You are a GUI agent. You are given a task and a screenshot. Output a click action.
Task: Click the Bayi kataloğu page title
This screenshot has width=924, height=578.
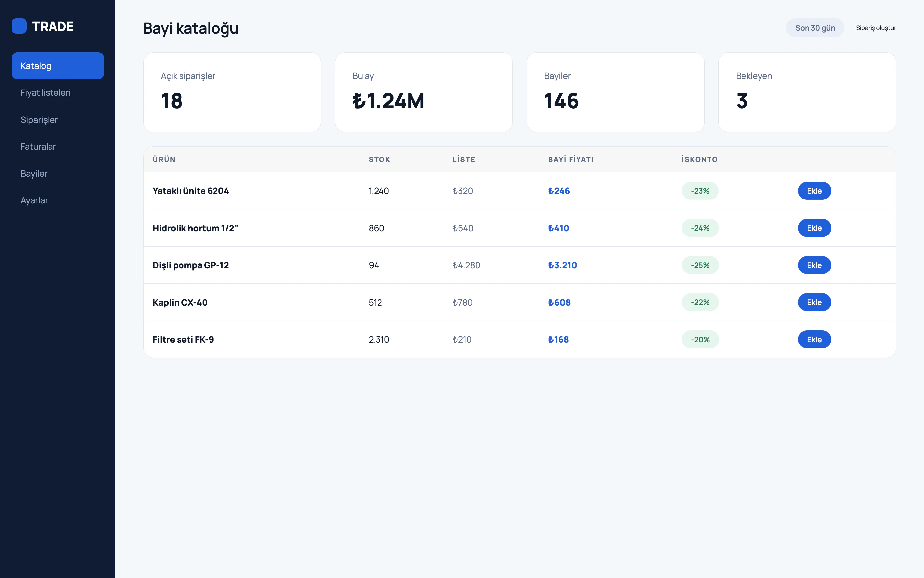click(x=190, y=29)
